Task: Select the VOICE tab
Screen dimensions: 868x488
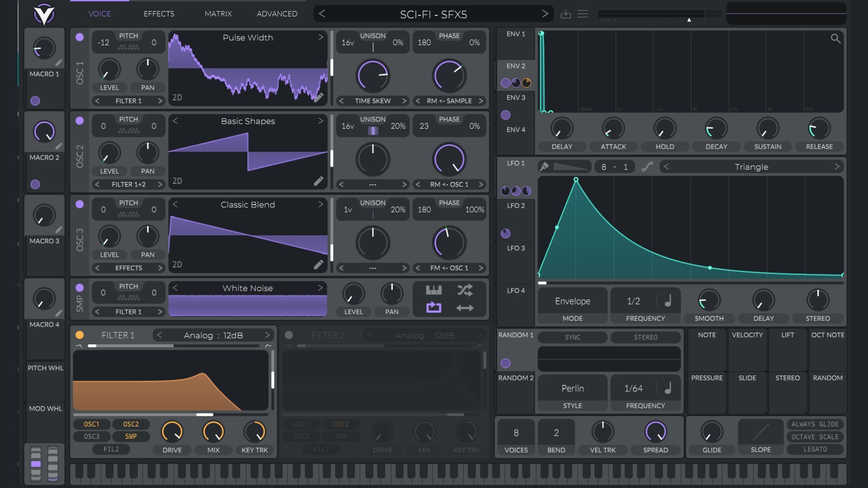Action: 99,13
